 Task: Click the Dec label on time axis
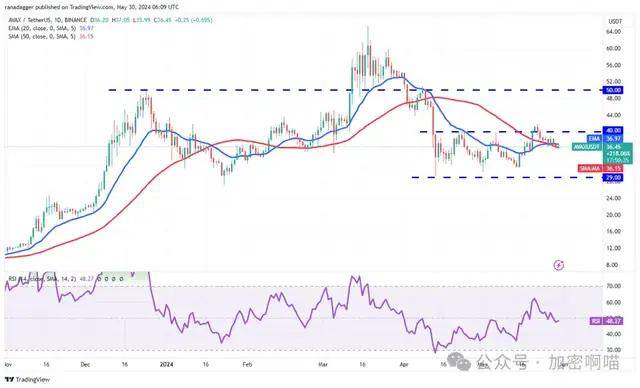(85, 364)
